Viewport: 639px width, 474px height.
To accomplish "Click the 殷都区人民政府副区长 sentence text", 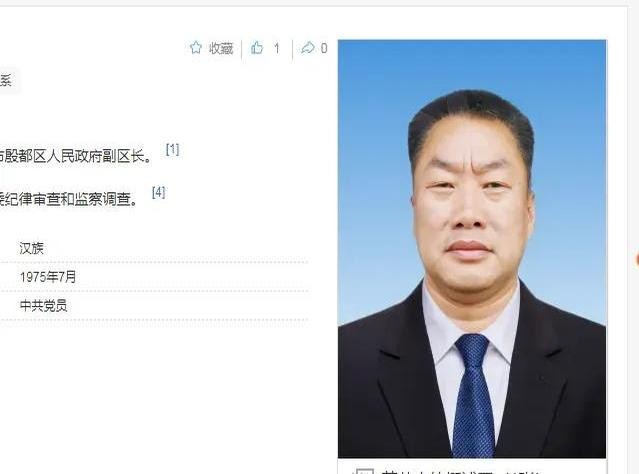I will tap(75, 157).
